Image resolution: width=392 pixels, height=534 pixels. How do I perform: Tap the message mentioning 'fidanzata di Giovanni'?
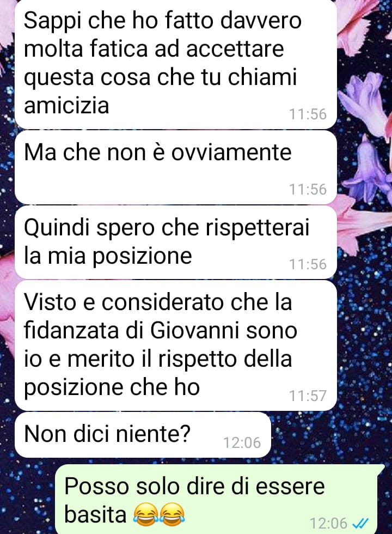pyautogui.click(x=175, y=345)
